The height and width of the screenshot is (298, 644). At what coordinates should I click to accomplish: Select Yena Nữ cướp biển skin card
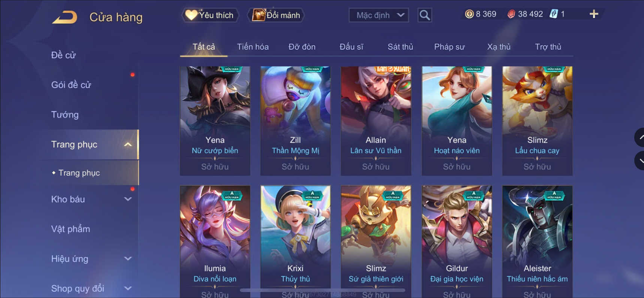(215, 121)
